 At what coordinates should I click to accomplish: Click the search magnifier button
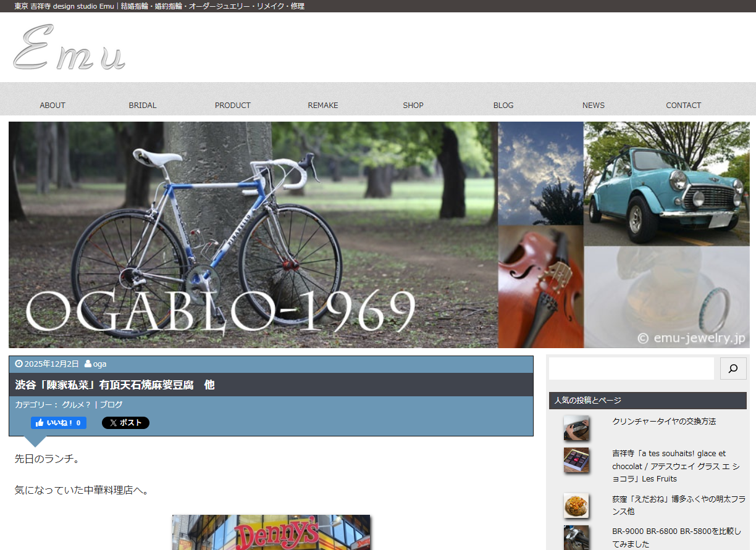click(x=733, y=369)
